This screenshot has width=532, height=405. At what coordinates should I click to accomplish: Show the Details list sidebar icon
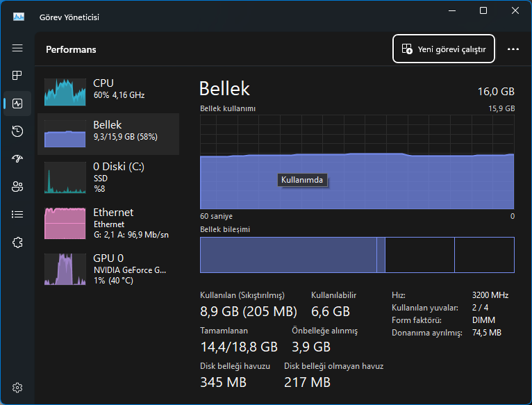point(17,214)
